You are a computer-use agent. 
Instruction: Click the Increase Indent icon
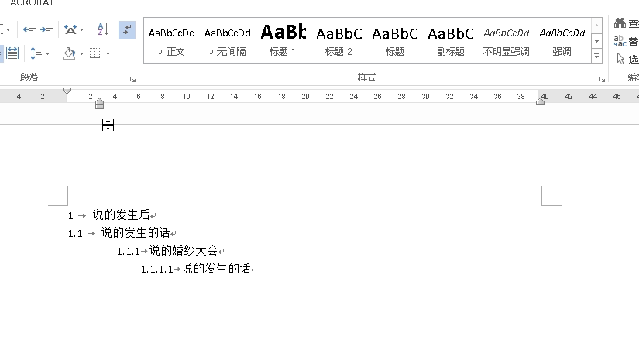pyautogui.click(x=46, y=29)
